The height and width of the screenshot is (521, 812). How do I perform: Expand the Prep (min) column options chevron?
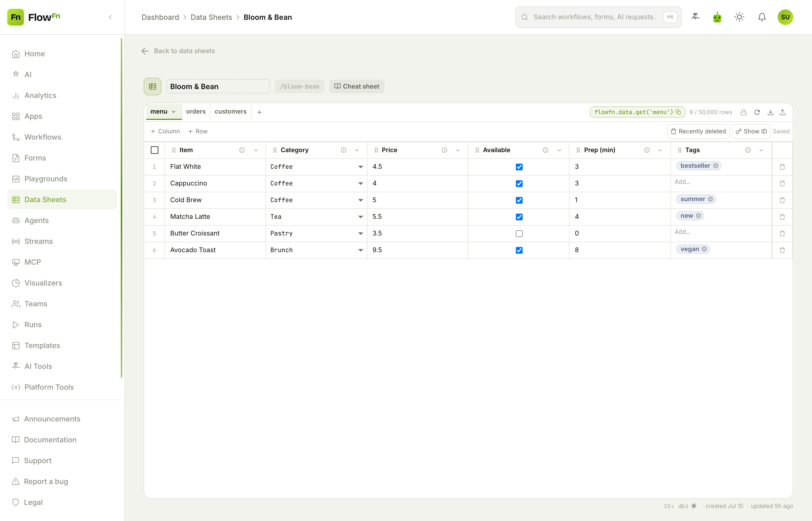[660, 150]
